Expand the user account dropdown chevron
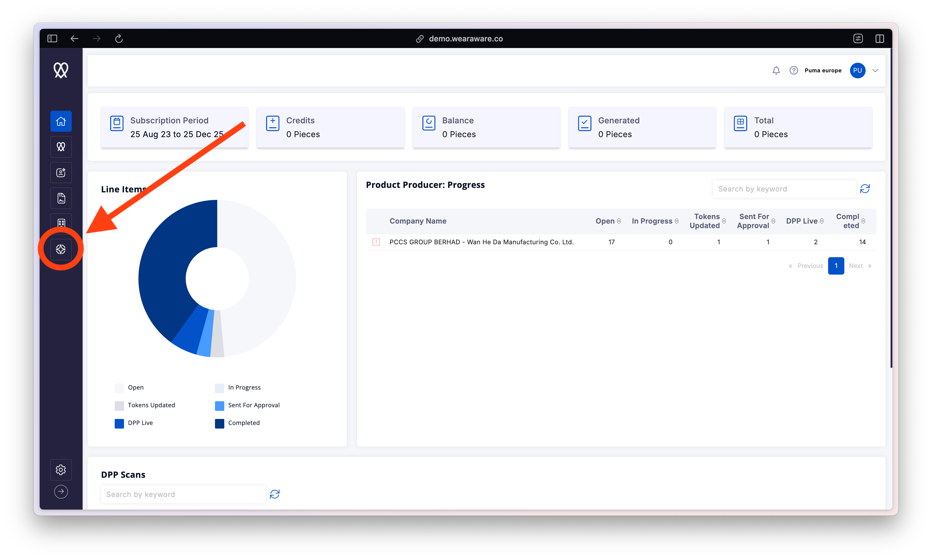This screenshot has height=560, width=932. click(x=875, y=71)
